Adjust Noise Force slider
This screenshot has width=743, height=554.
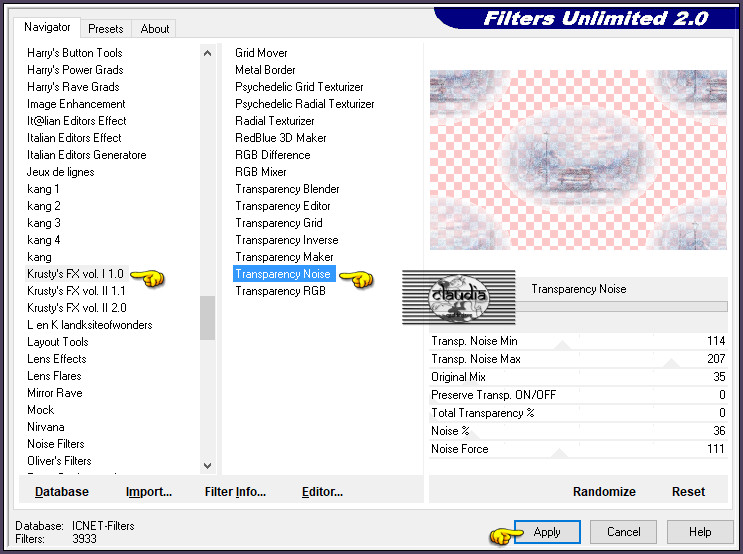578,449
